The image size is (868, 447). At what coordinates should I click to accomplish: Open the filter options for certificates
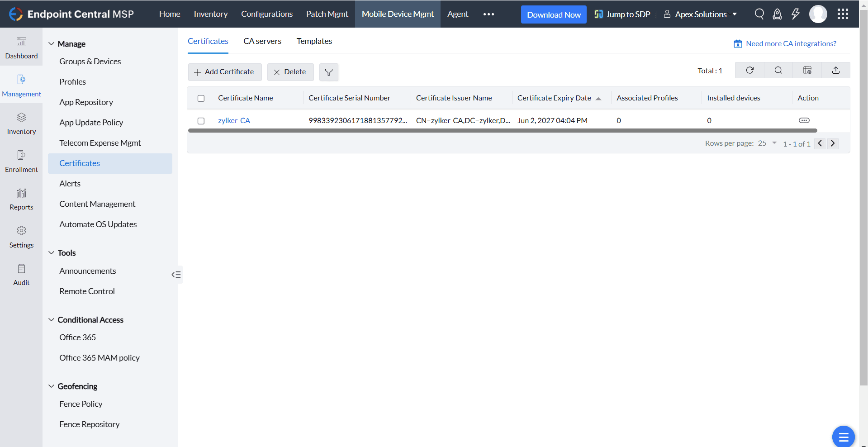tap(328, 72)
